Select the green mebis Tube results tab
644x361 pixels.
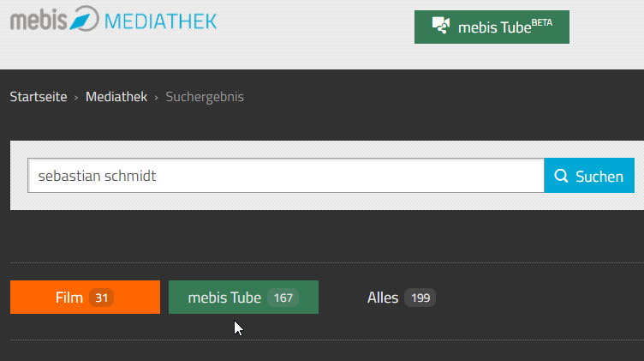224,298
